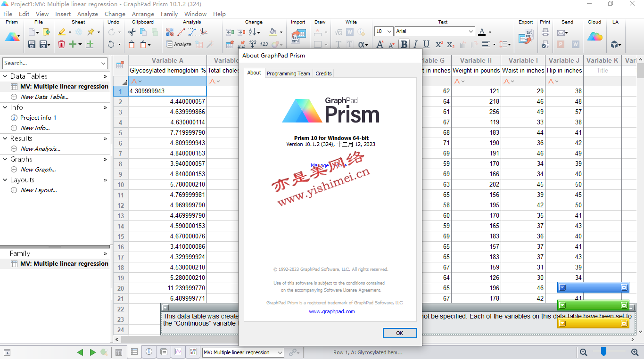Collapse the navigator panel icon
This screenshot has width=644, height=359.
coord(7,352)
